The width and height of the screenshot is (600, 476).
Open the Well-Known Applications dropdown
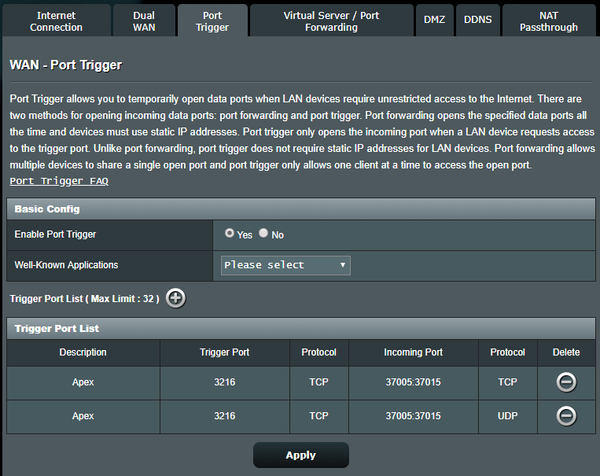pos(285,265)
